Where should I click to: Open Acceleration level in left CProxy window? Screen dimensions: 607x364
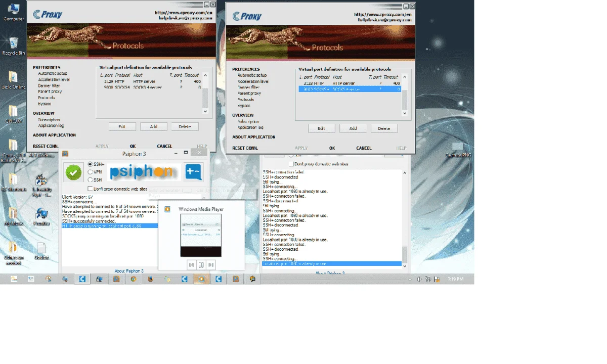[x=54, y=79]
